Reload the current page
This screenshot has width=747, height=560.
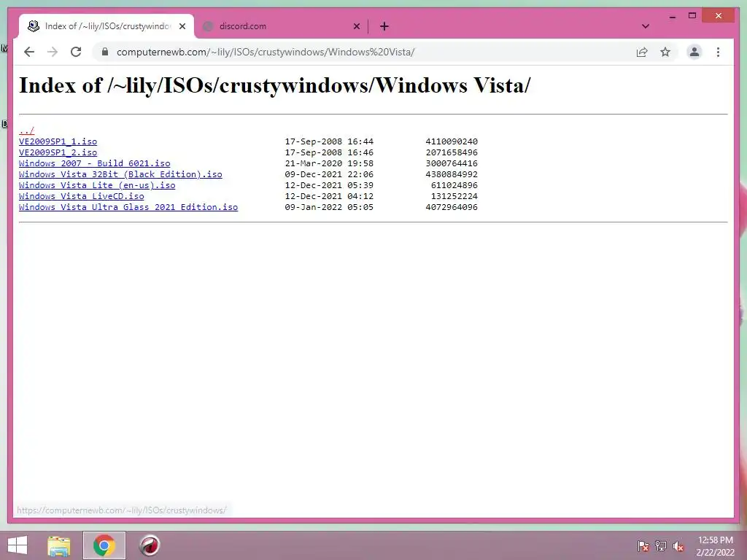coord(76,52)
